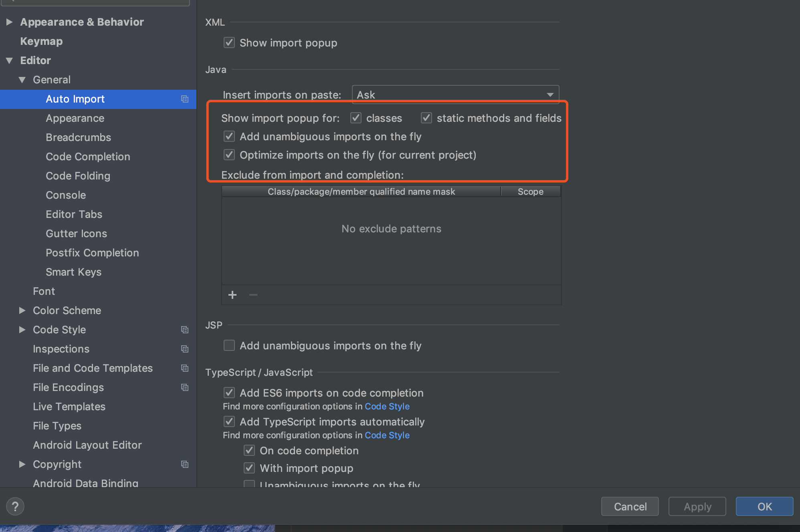Click the Scope column header

[x=530, y=191]
